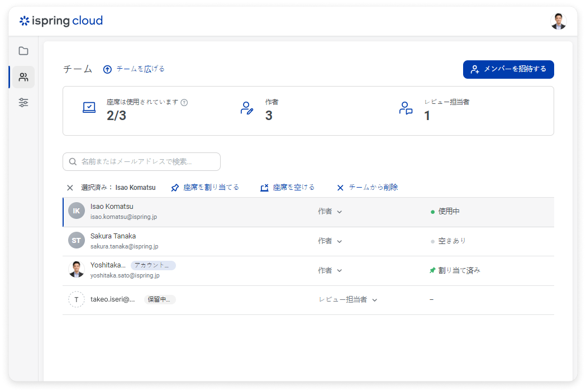Open role dropdown for Yoshitaka
This screenshot has height=392, width=586.
click(x=330, y=271)
